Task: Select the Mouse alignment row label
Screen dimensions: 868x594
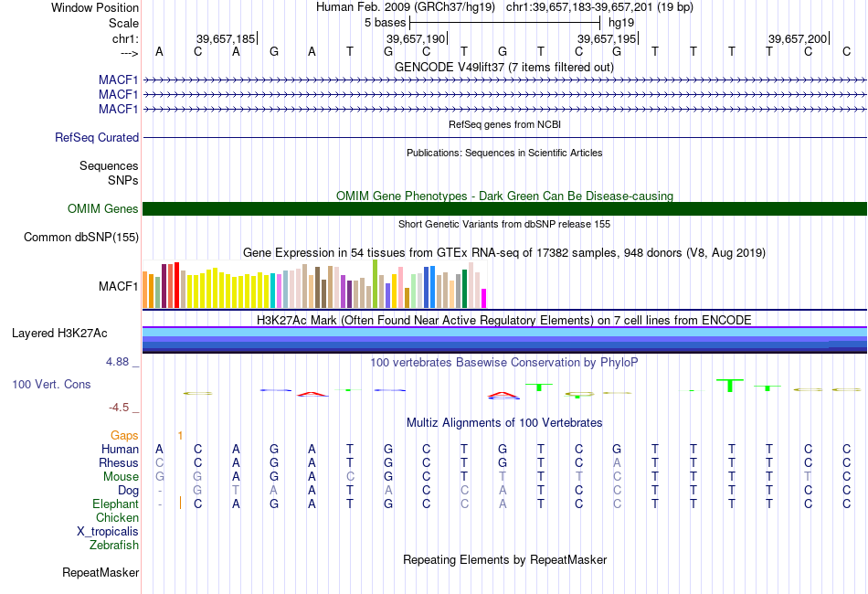Action: (121, 477)
